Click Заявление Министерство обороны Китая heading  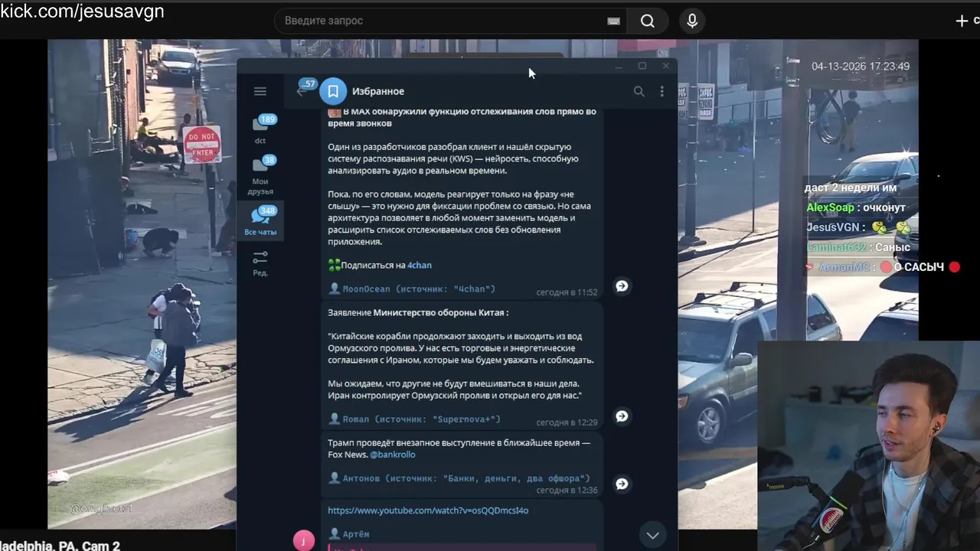click(x=418, y=313)
